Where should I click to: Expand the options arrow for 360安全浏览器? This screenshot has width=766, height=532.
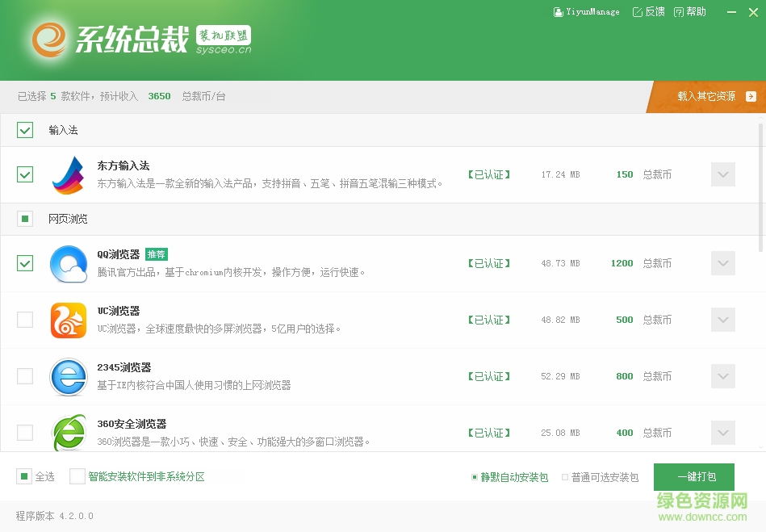[722, 433]
